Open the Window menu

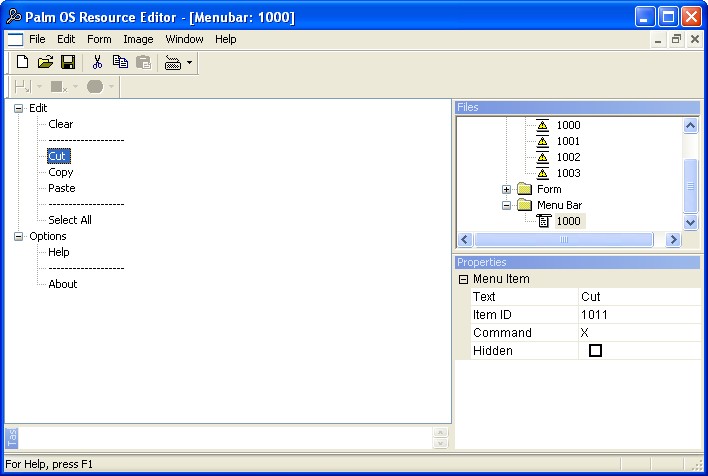click(x=184, y=39)
